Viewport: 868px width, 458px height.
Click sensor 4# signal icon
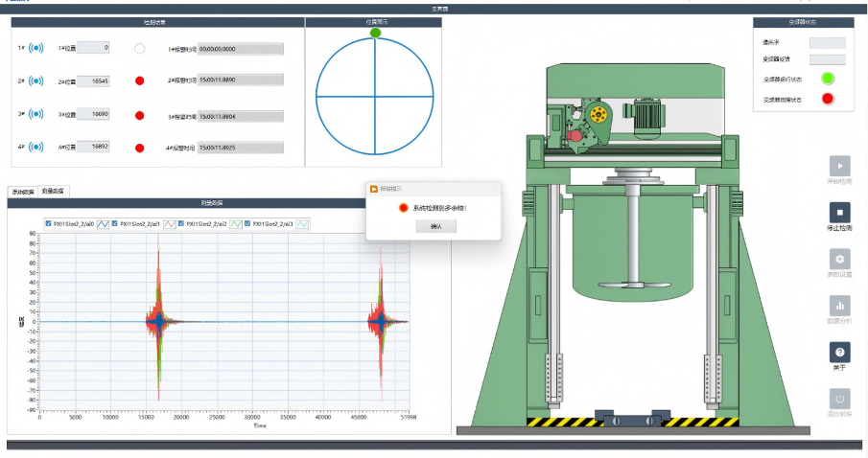36,147
